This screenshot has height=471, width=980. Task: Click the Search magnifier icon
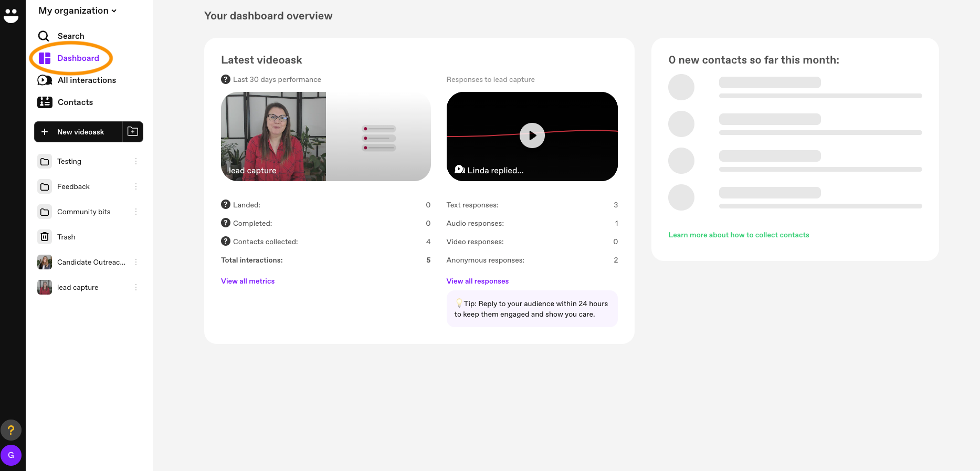point(44,36)
